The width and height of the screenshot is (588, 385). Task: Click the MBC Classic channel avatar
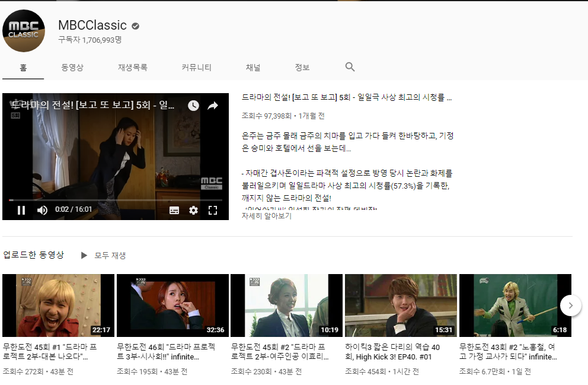tap(24, 31)
